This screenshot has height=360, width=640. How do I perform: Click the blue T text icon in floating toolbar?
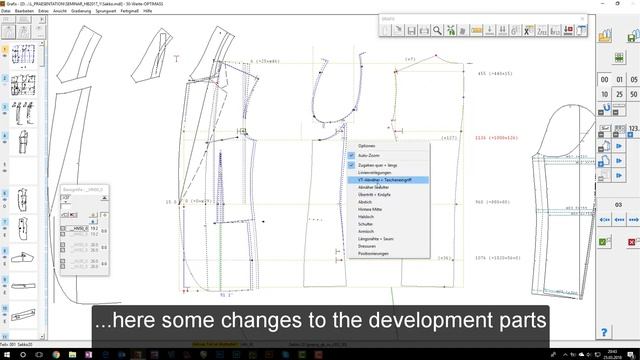pyautogui.click(x=581, y=31)
